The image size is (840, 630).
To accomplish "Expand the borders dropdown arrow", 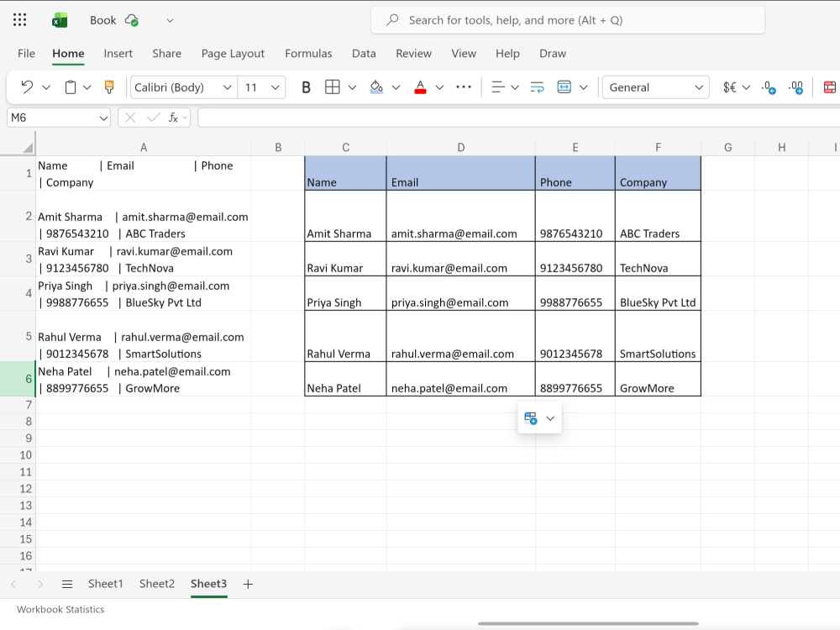I will [352, 87].
